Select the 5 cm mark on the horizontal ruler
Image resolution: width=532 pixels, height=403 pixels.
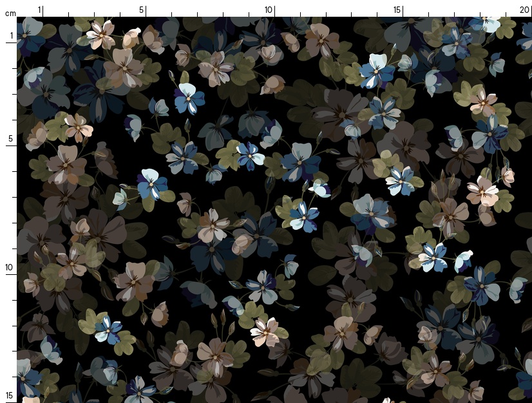(x=142, y=10)
